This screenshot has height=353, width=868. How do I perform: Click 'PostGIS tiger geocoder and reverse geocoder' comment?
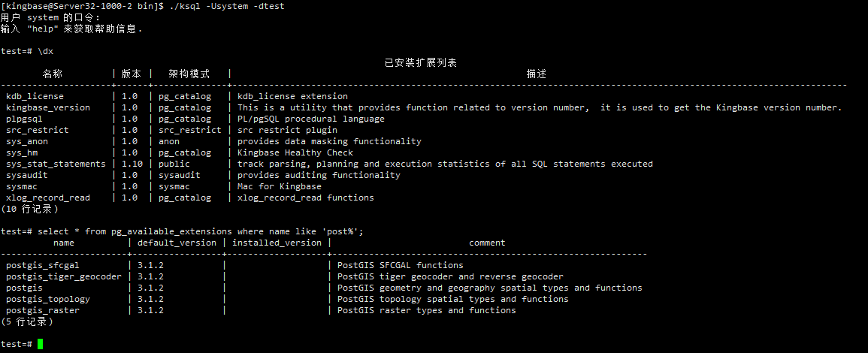[x=451, y=276]
